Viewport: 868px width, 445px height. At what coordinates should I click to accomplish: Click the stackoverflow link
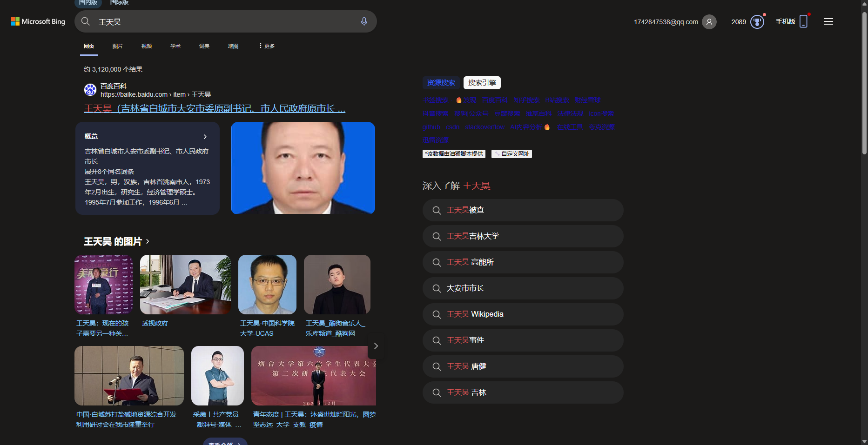tap(484, 127)
